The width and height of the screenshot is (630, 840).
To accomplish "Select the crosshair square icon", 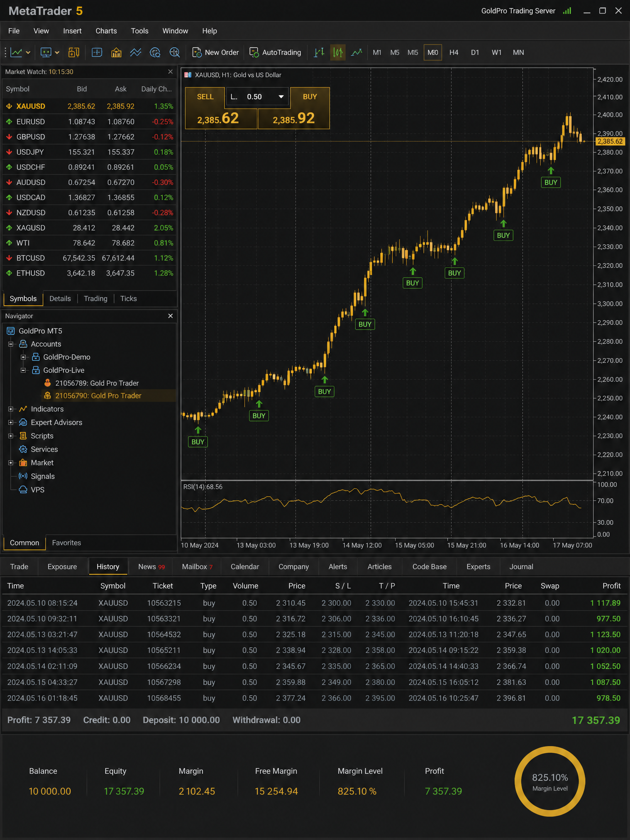I will pyautogui.click(x=97, y=52).
